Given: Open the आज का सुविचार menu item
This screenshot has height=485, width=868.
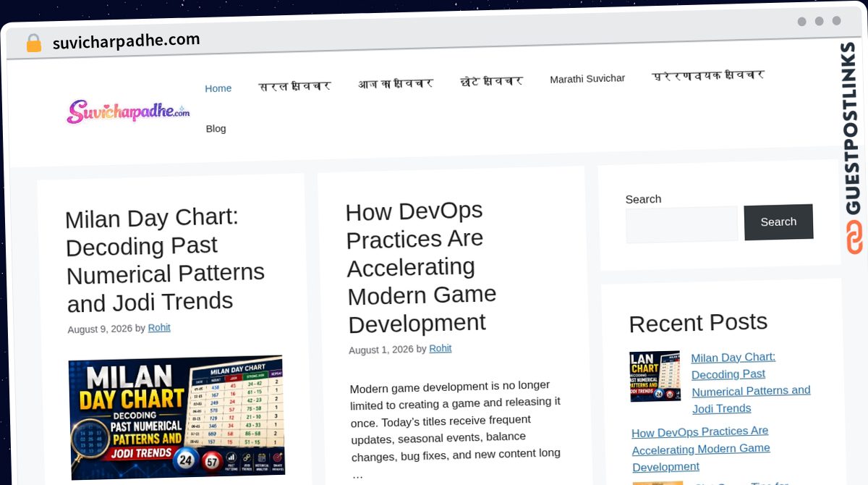Looking at the screenshot, I should click(x=396, y=83).
